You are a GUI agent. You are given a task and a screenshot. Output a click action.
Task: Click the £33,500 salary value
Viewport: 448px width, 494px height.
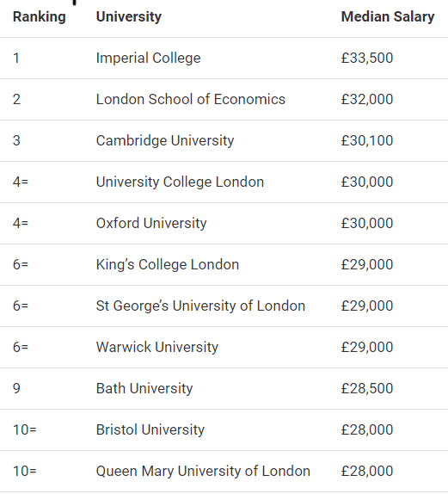(x=367, y=58)
